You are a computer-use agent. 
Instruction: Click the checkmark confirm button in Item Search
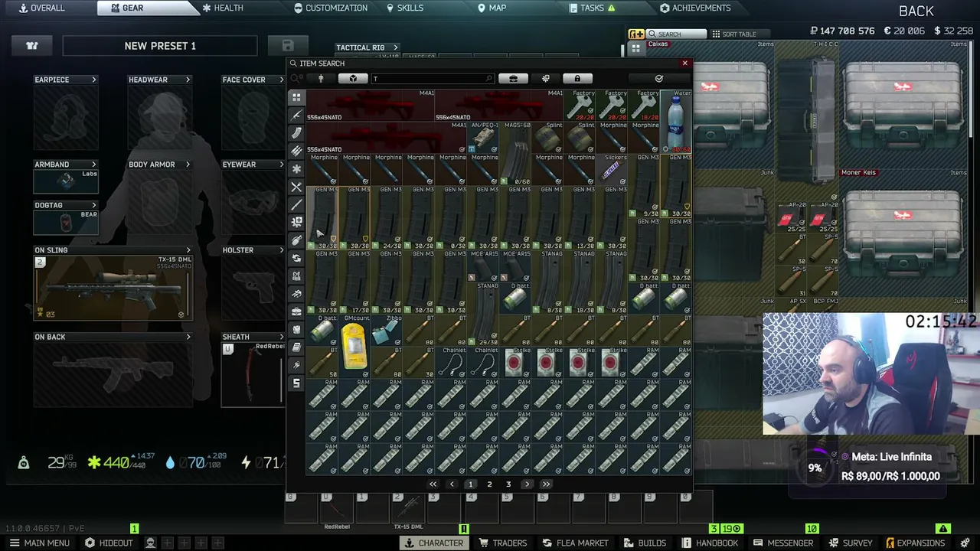[658, 79]
